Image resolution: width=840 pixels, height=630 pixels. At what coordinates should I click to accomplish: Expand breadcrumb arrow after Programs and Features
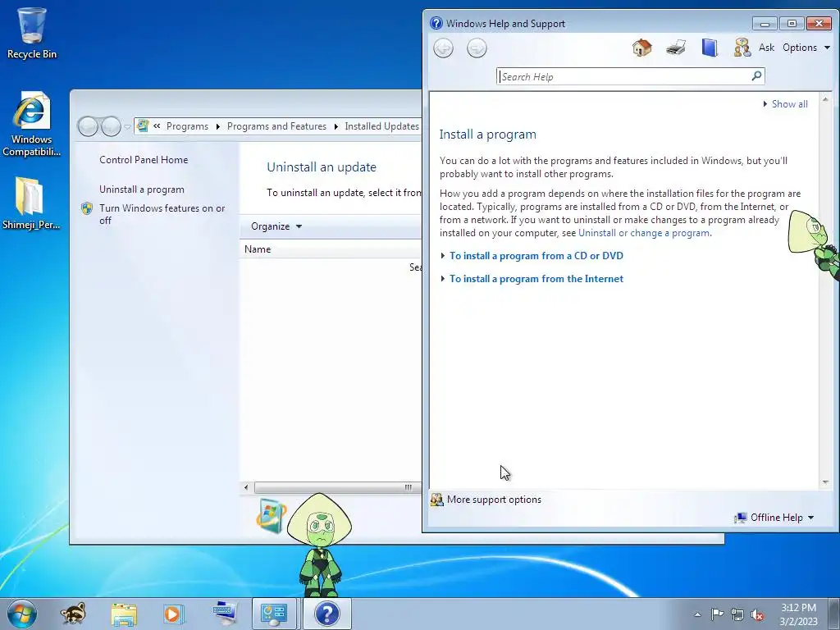[x=336, y=126]
